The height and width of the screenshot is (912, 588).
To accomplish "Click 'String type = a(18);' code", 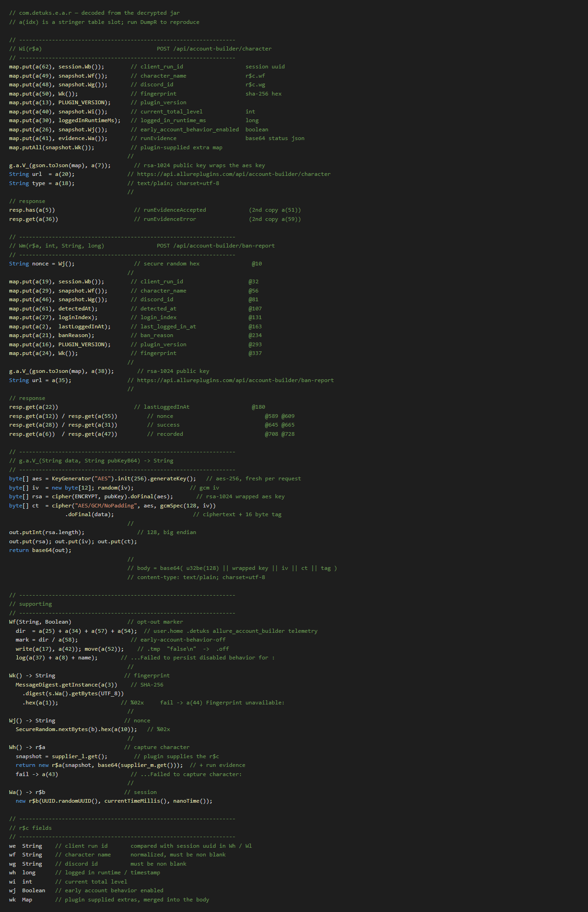I will point(42,183).
